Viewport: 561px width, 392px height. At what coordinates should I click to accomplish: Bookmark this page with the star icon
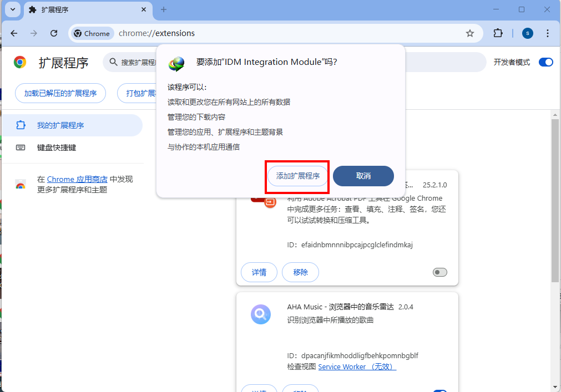pos(470,33)
